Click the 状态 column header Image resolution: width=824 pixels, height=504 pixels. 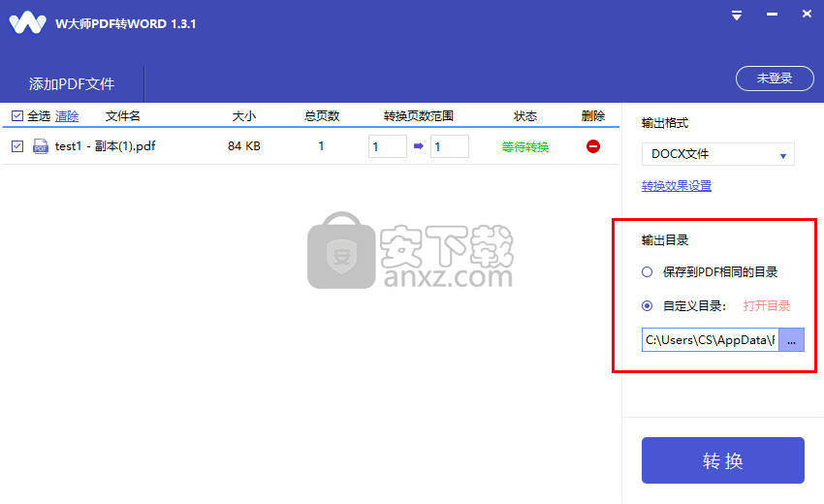pos(525,116)
